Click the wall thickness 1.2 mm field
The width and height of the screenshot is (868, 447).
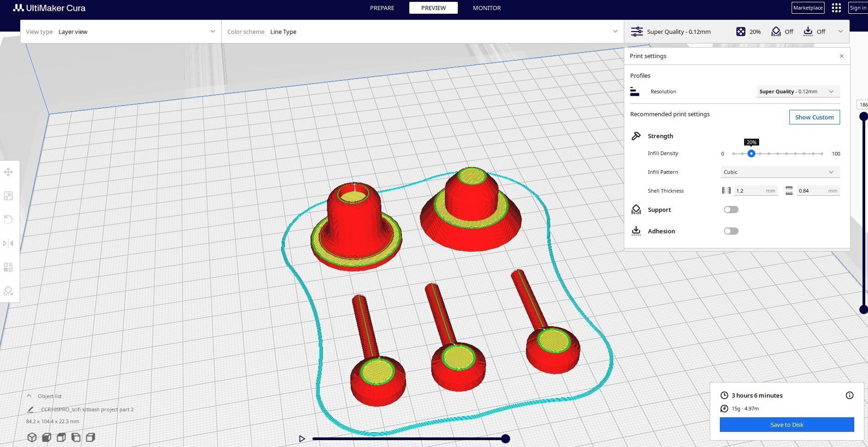pyautogui.click(x=756, y=191)
